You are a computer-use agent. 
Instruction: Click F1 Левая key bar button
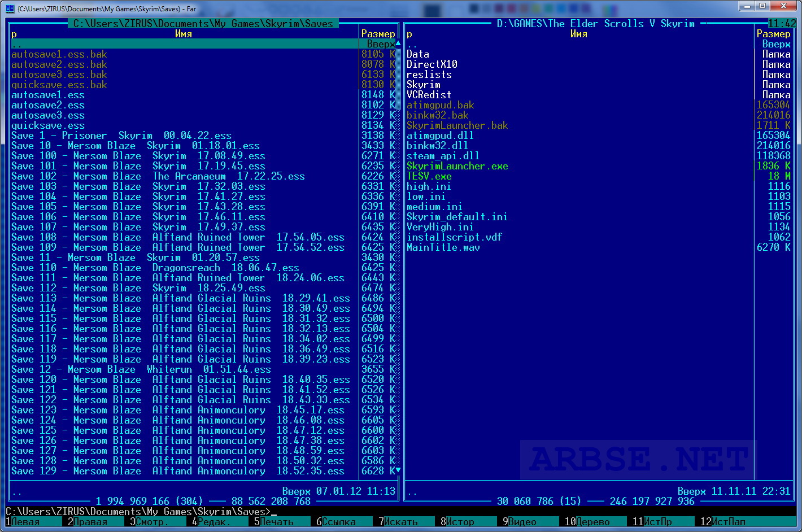36,522
